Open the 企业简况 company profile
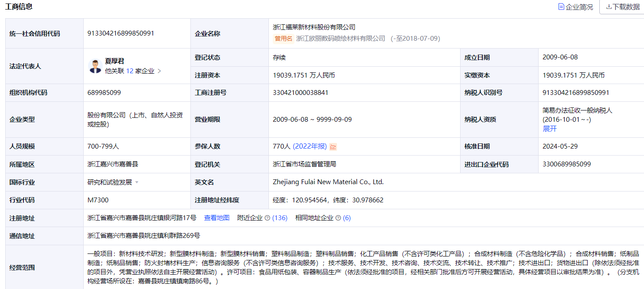 point(575,7)
